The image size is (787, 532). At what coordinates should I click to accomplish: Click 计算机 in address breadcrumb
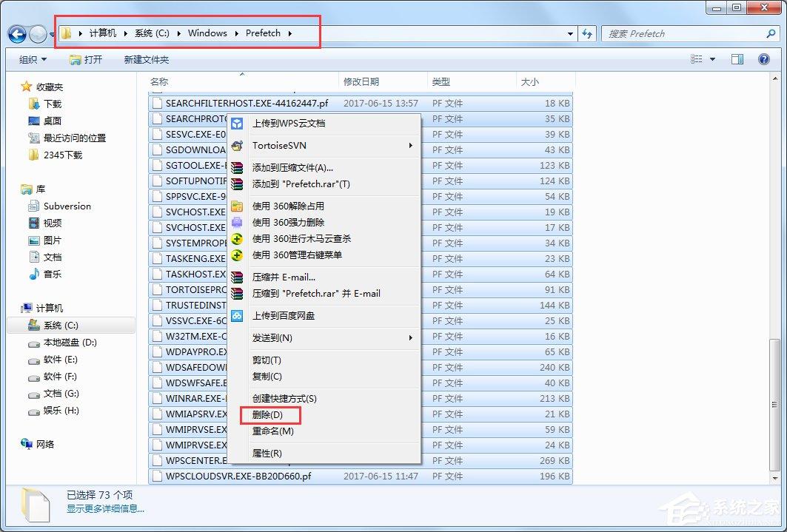[x=103, y=33]
